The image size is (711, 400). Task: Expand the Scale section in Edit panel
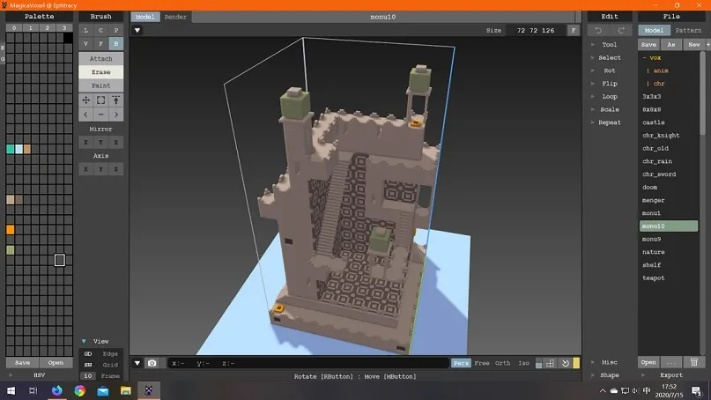click(609, 109)
